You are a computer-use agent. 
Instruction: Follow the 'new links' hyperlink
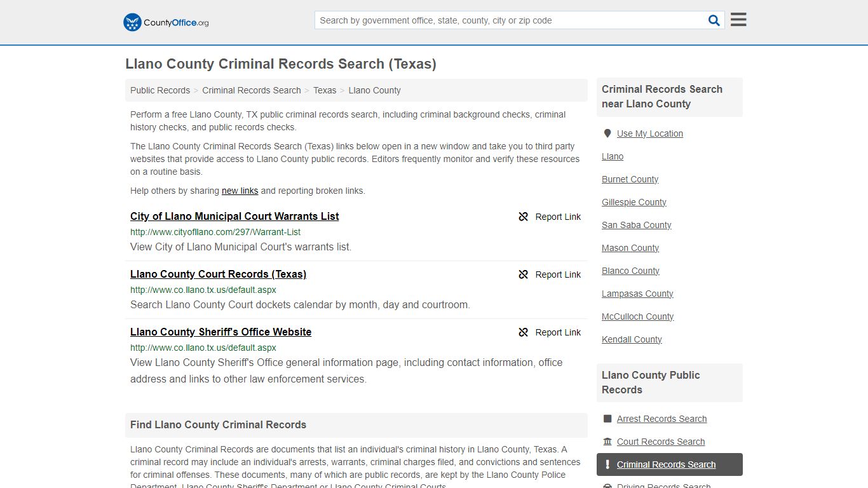coord(240,191)
